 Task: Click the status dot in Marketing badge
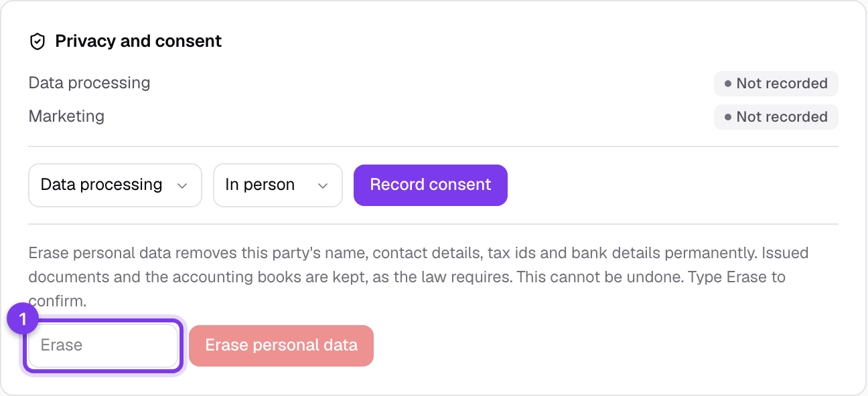point(728,117)
